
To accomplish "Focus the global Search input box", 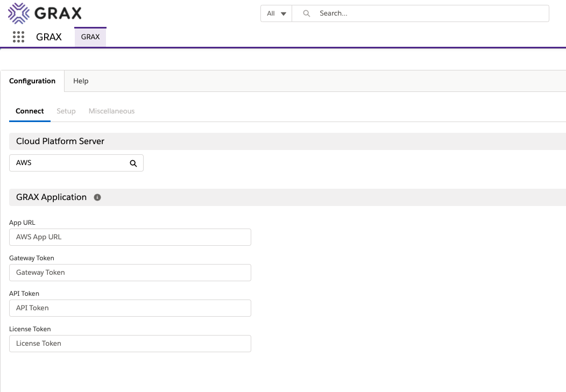I will [421, 13].
